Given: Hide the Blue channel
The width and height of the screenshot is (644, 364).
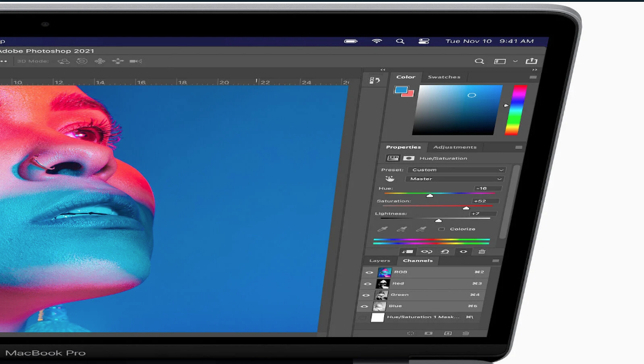Looking at the screenshot, I should click(x=364, y=306).
